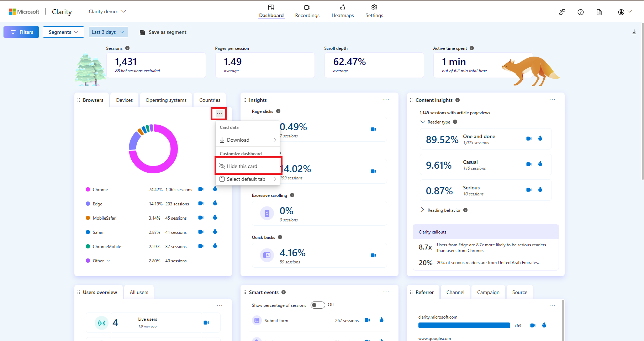View recordings for Live users
The image size is (644, 341).
pos(206,322)
